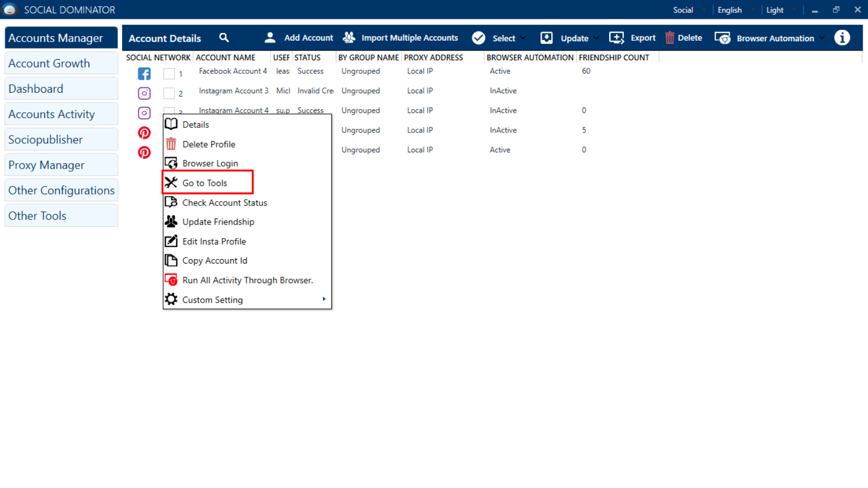Open Account Growth in the sidebar
Screen dimensions: 868x488
click(x=61, y=63)
